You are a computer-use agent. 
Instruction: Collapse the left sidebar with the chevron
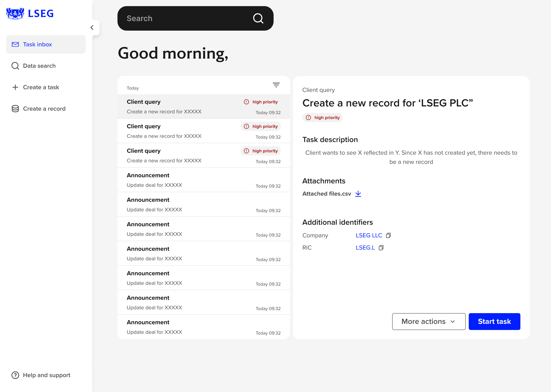(92, 27)
